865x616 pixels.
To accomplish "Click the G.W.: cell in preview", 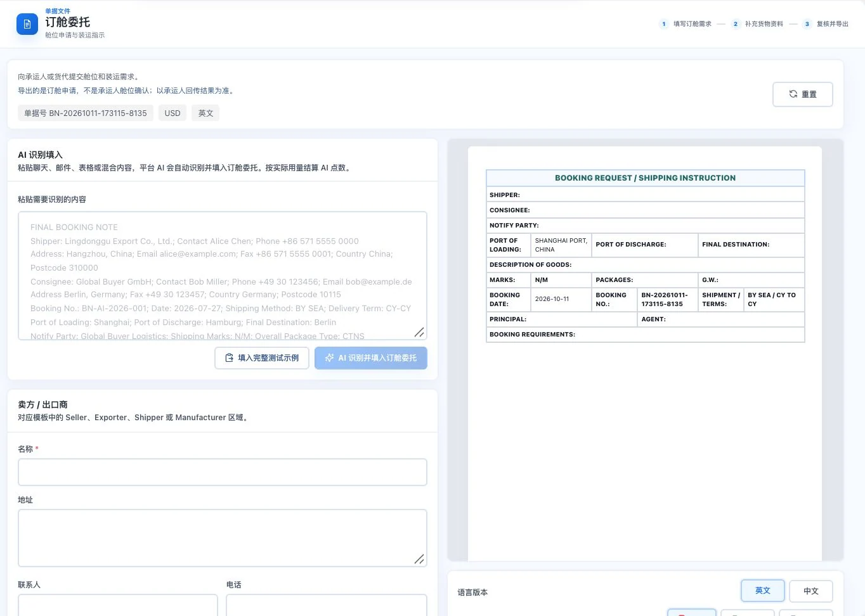I will click(751, 280).
